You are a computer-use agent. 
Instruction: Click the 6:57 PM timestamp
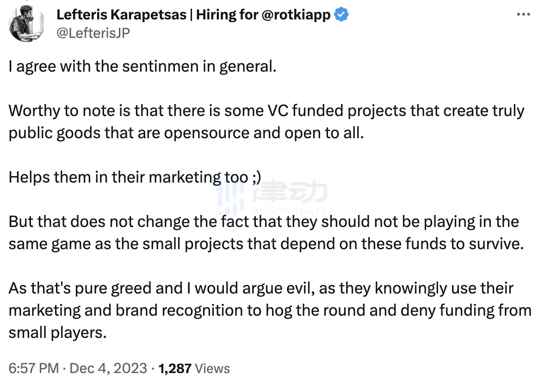coord(34,368)
